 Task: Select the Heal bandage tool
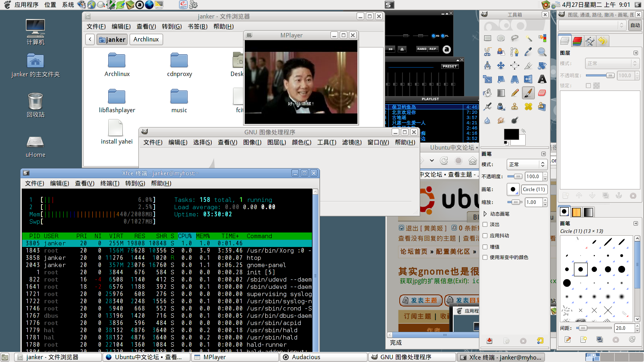click(x=528, y=107)
